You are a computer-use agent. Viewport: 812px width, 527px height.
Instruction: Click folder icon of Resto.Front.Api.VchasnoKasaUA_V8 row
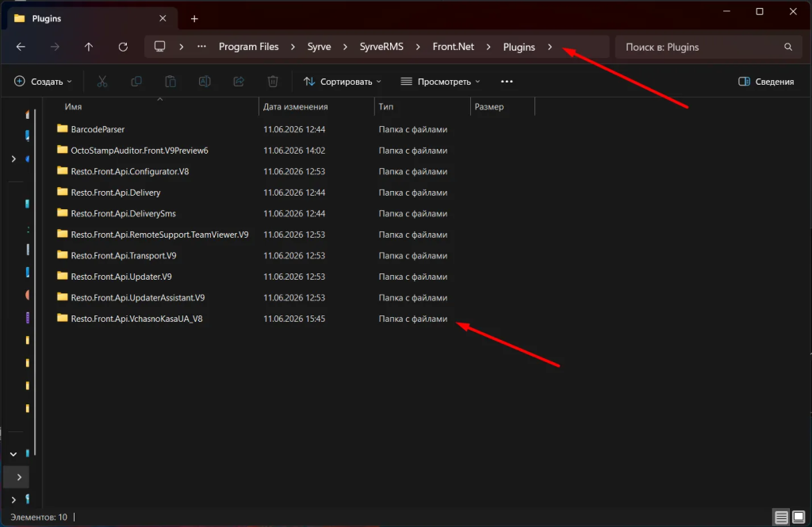click(x=62, y=318)
